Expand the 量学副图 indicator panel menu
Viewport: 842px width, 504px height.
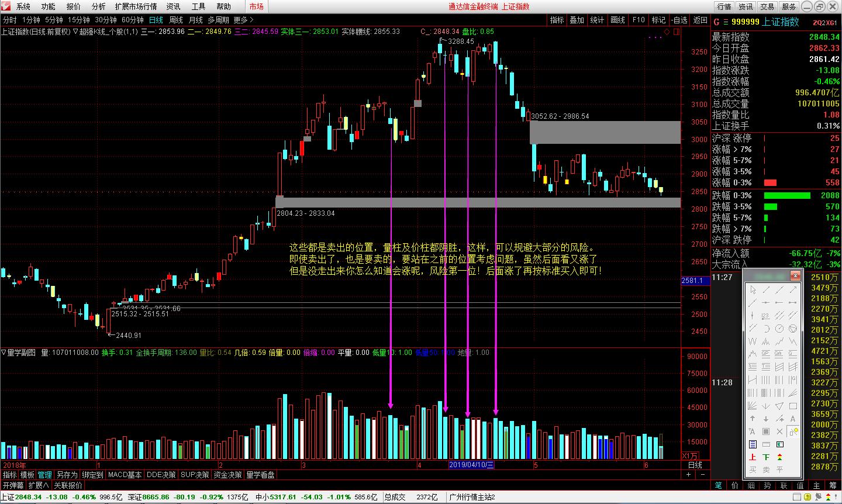coord(4,353)
